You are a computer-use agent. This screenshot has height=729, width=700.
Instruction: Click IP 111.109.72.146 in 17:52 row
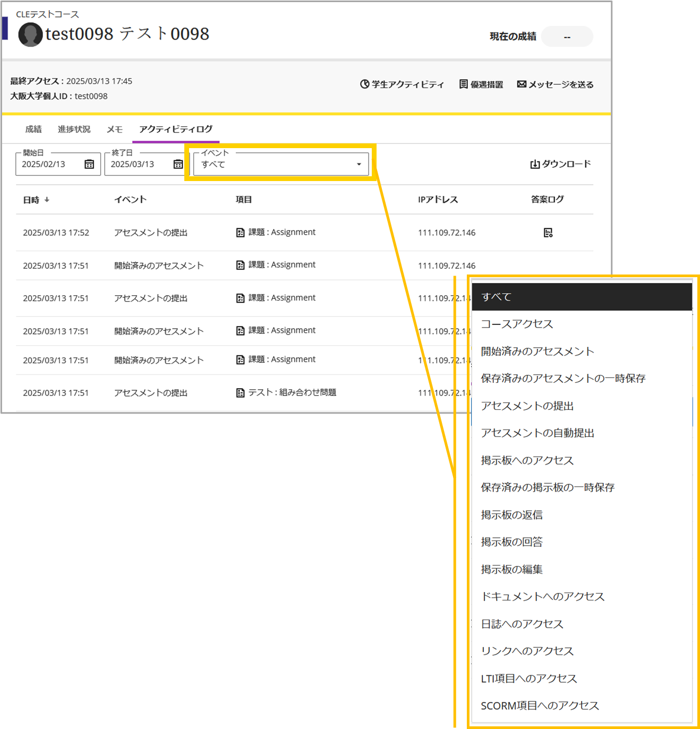[x=447, y=233]
